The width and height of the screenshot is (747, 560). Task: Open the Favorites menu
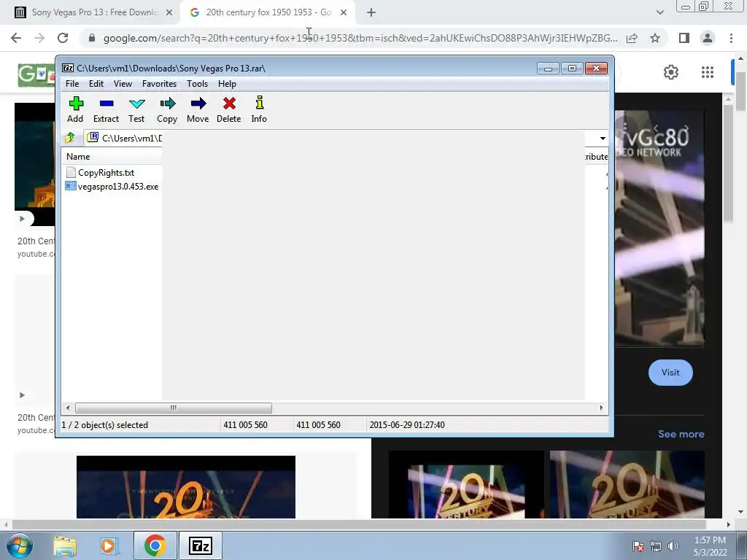click(x=160, y=84)
